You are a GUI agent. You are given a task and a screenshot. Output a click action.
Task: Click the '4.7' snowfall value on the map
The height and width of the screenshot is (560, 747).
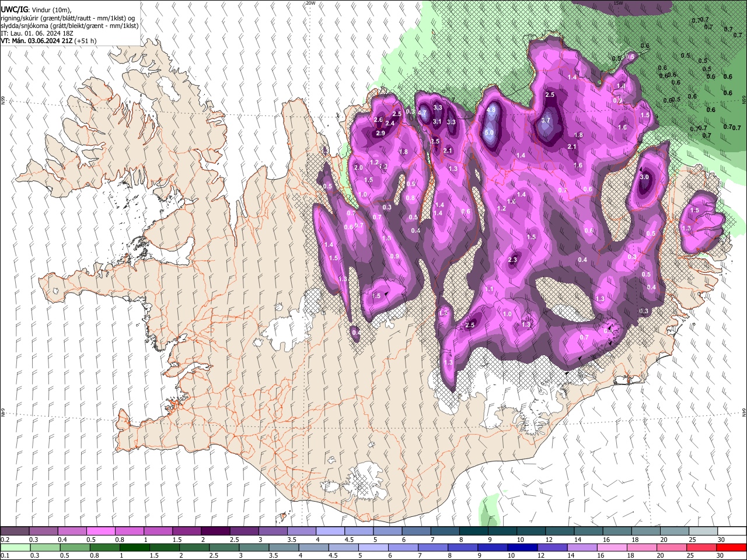point(423,113)
